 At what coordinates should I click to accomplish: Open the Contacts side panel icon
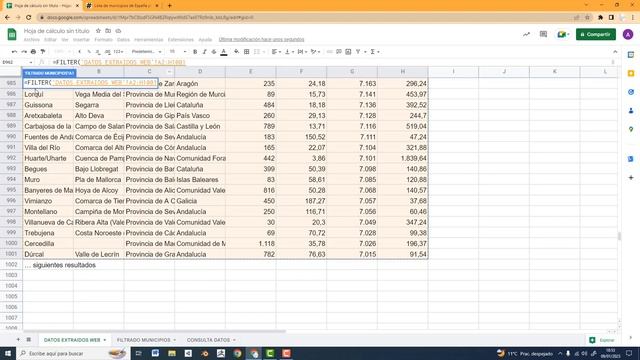(x=631, y=111)
